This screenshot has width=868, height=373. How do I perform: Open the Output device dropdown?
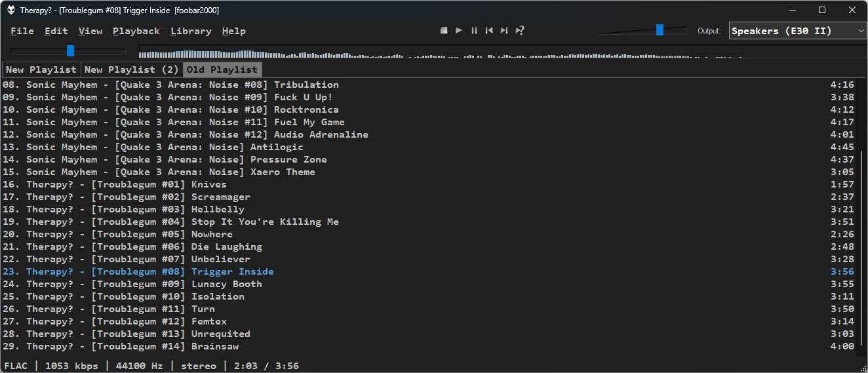tap(797, 31)
